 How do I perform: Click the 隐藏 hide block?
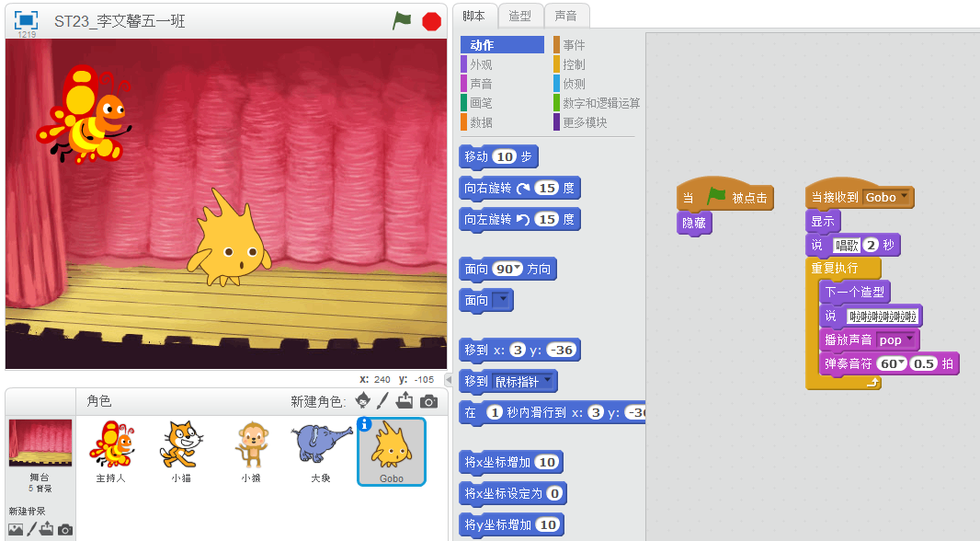pos(694,224)
